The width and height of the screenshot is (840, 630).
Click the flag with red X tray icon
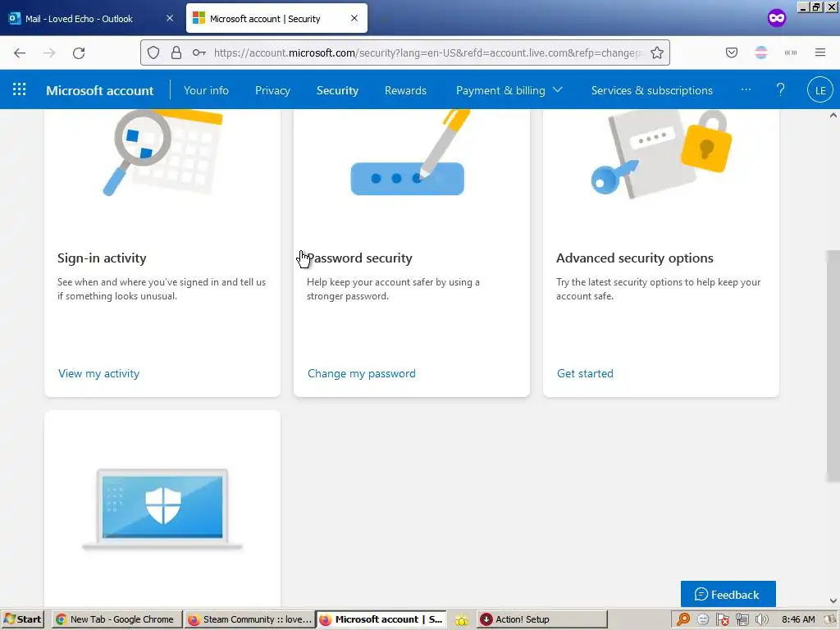[722, 619]
